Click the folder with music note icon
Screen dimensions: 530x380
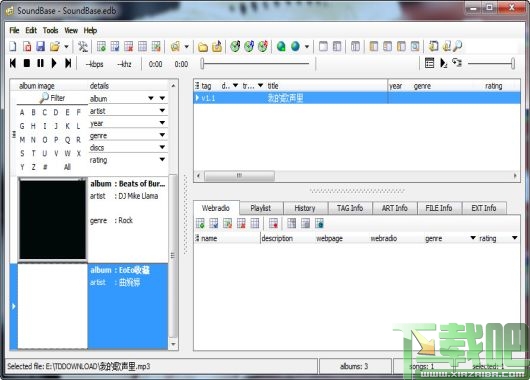(217, 46)
